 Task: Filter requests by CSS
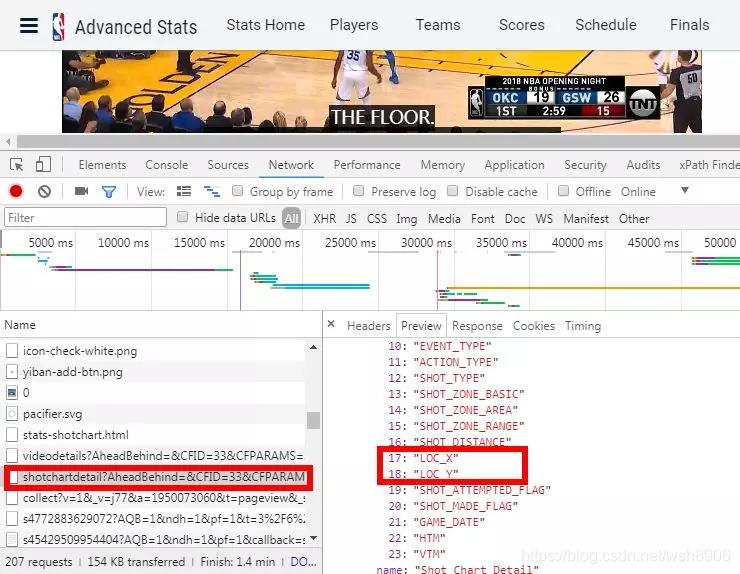pos(377,219)
